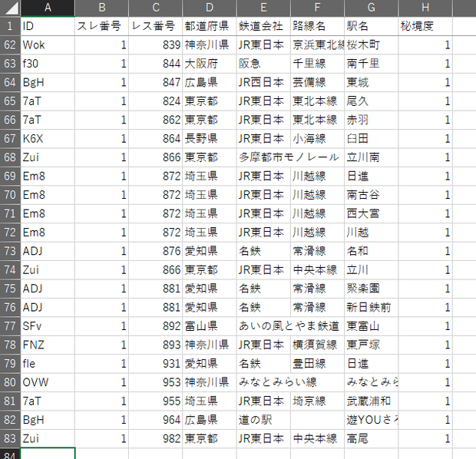This screenshot has height=459, width=476.
Task: Select the 南古谷 station cell
Action: tap(372, 195)
